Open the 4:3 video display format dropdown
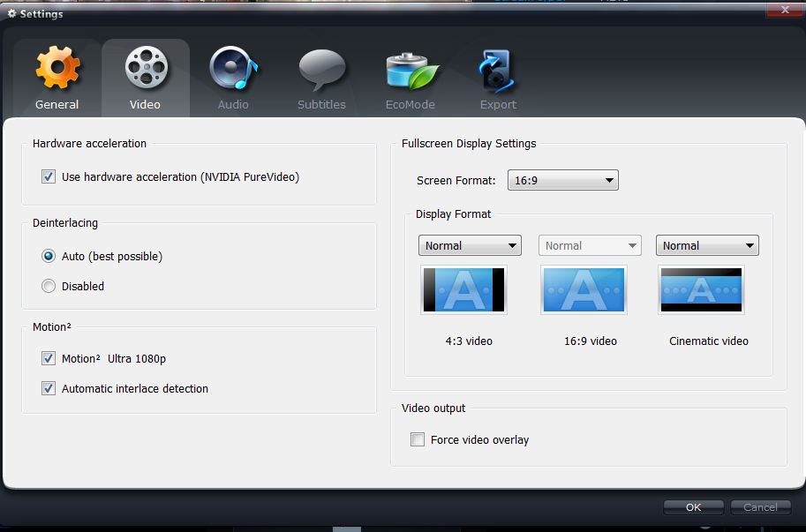Screen dimensions: 806x532 click(x=470, y=246)
